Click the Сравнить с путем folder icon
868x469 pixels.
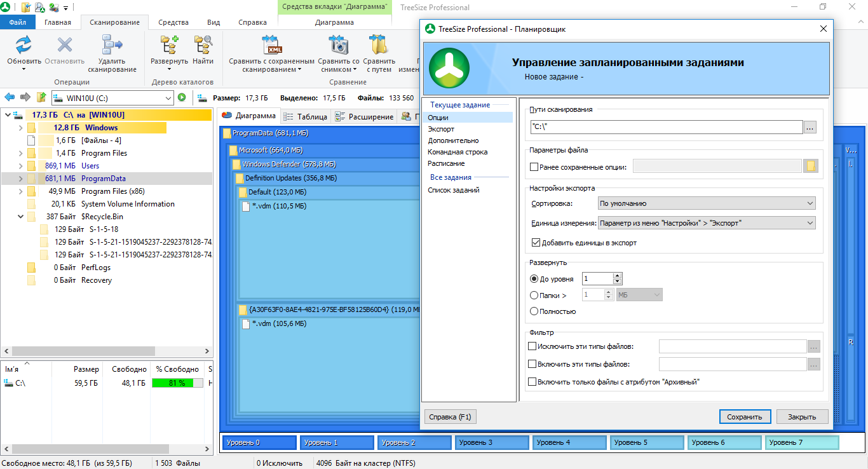click(x=379, y=44)
